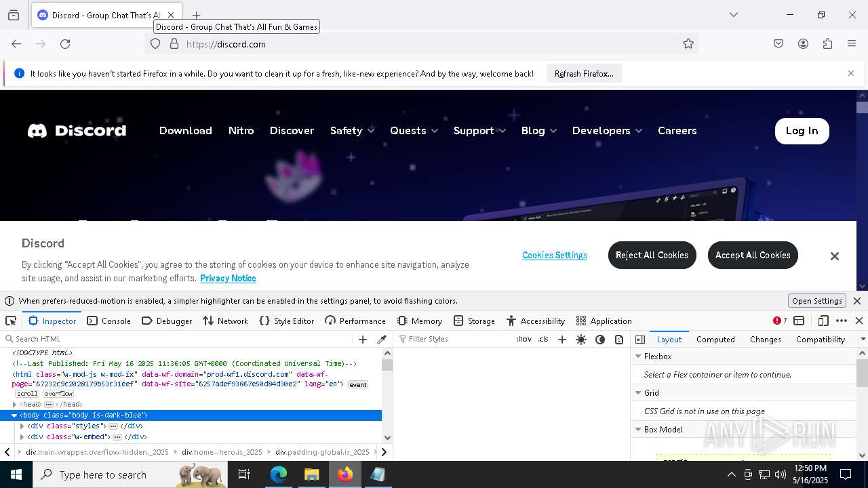Open the Memory panel
This screenshot has width=868, height=488.
coord(420,321)
